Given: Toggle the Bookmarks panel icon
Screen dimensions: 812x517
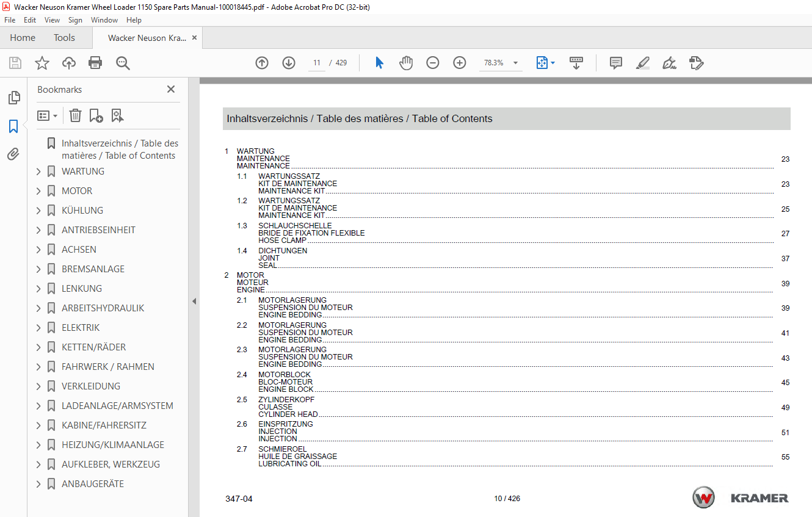Looking at the screenshot, I should pyautogui.click(x=13, y=126).
